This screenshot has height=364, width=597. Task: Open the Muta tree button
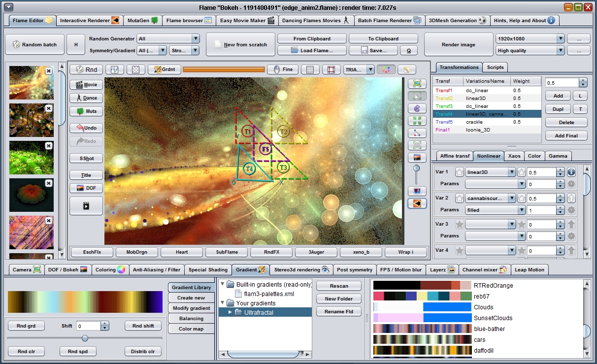point(86,111)
